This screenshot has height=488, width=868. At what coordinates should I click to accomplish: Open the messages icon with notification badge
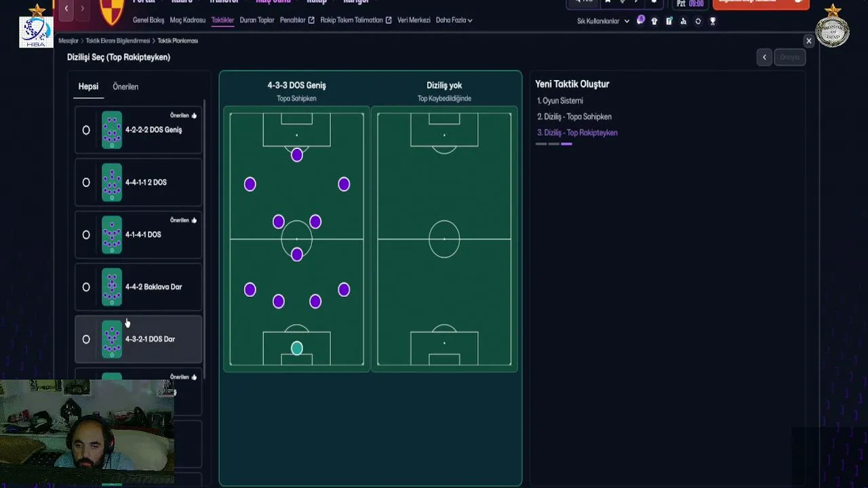point(641,20)
